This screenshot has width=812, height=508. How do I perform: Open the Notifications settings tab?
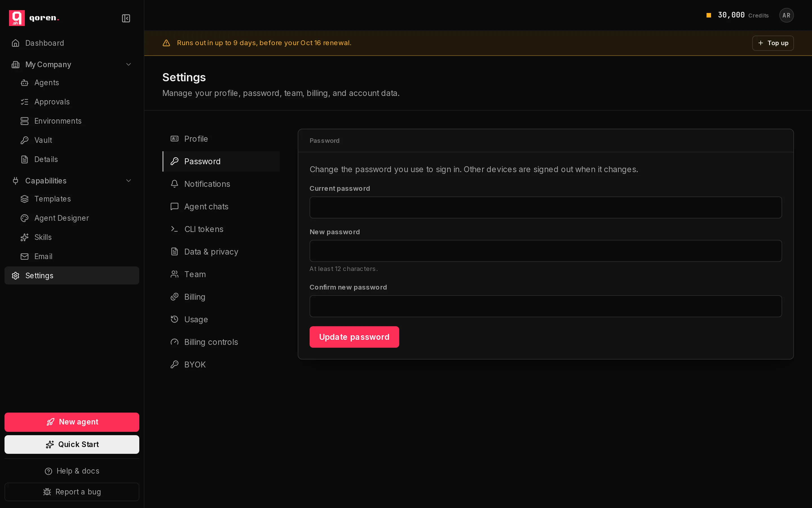coord(221,184)
